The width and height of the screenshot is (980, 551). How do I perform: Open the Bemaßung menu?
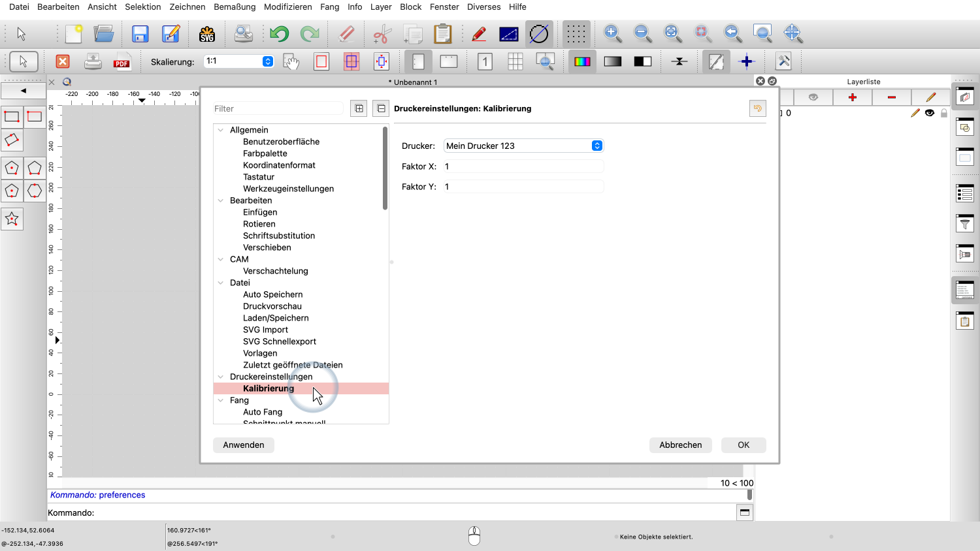click(235, 7)
